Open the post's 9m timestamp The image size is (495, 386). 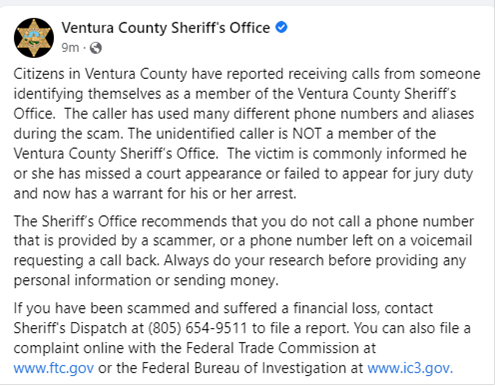click(70, 48)
